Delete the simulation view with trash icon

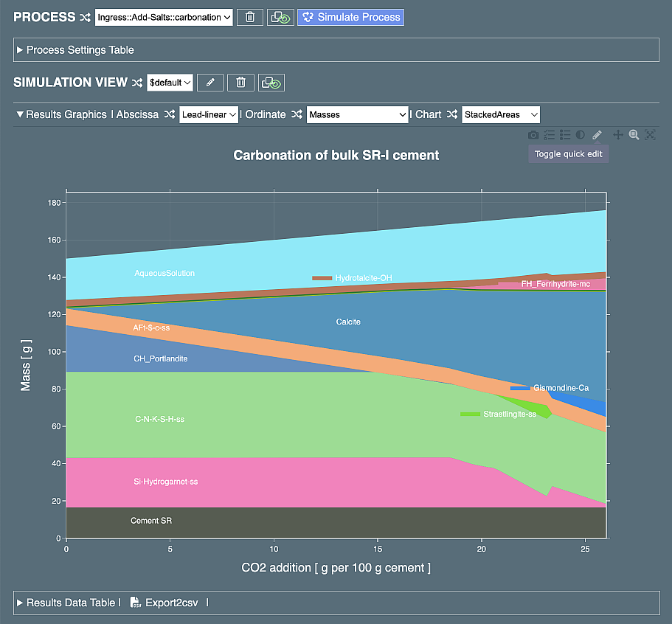240,83
